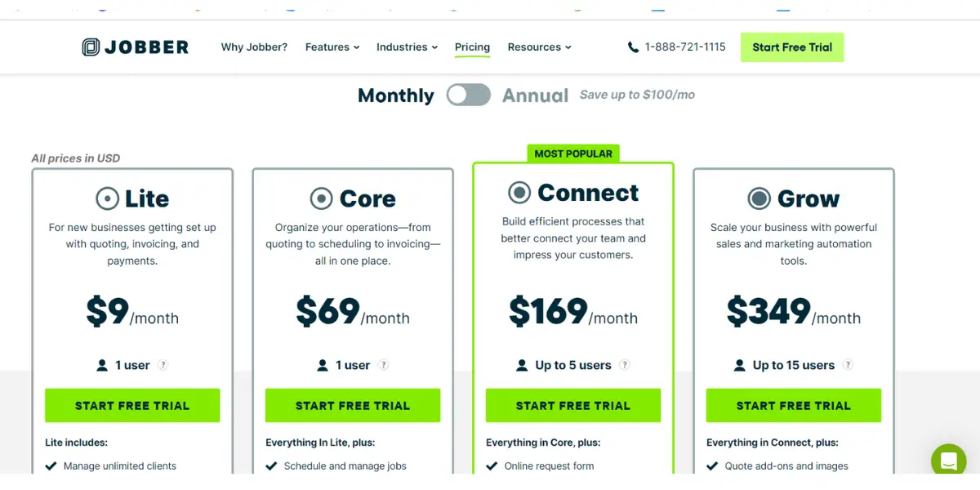980x490 pixels.
Task: Expand the Resources dropdown menu
Action: click(x=539, y=47)
